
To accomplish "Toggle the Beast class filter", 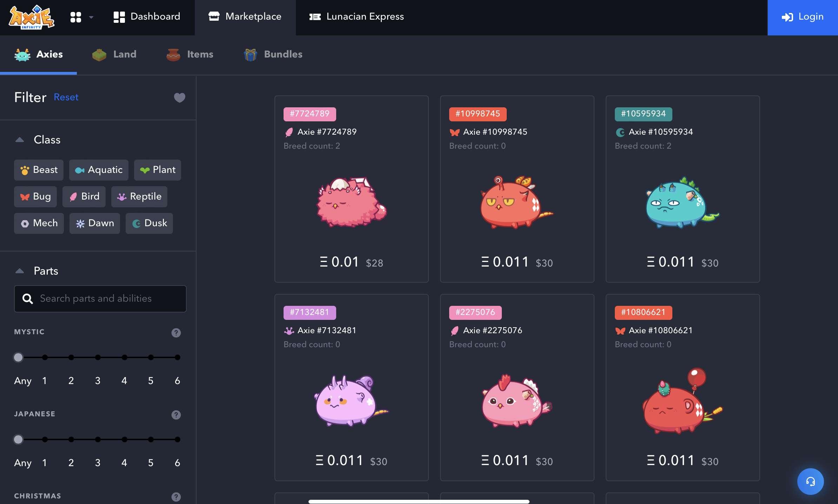I will tap(39, 170).
